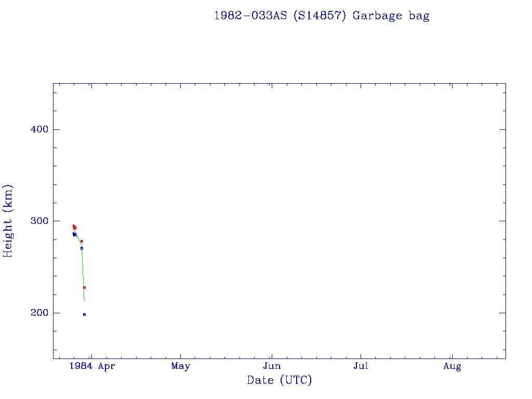Click the 'May' x-axis tick label
This screenshot has height=399, width=532.
(180, 366)
